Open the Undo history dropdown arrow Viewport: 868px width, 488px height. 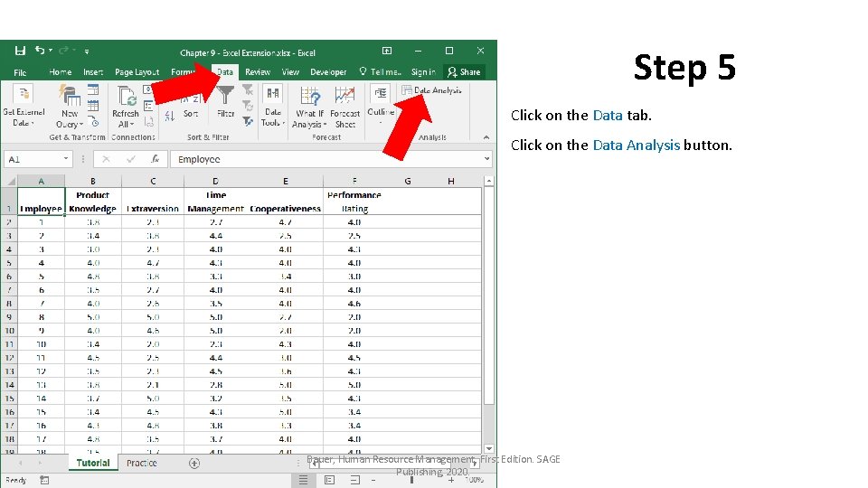pos(51,51)
